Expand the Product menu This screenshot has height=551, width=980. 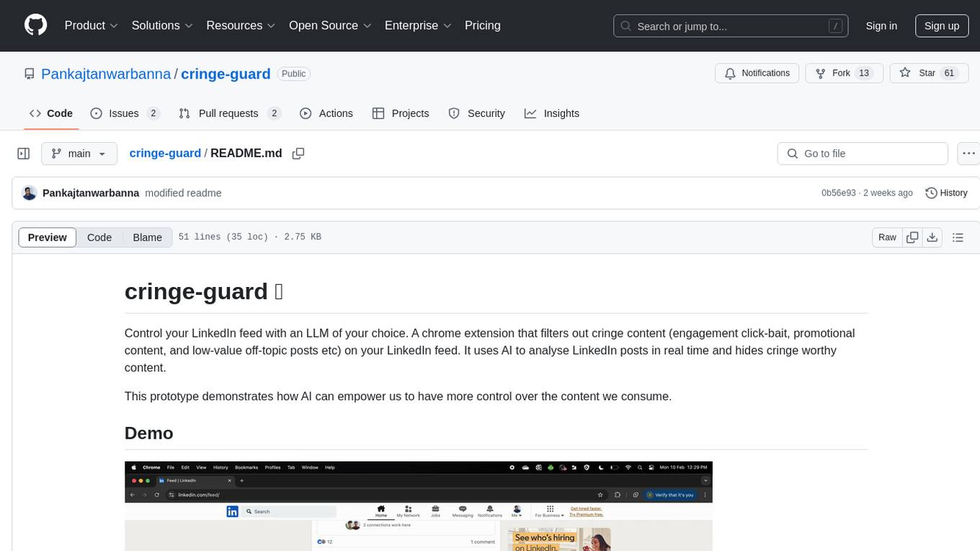pyautogui.click(x=92, y=25)
